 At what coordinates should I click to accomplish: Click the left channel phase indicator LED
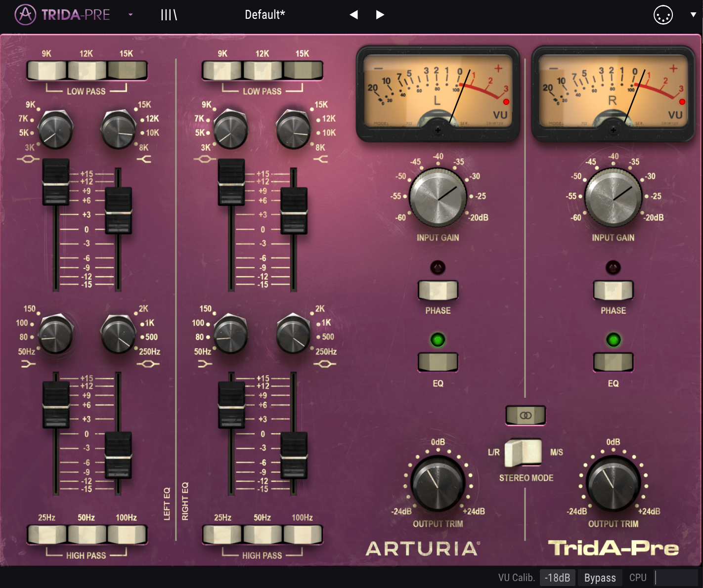438,268
